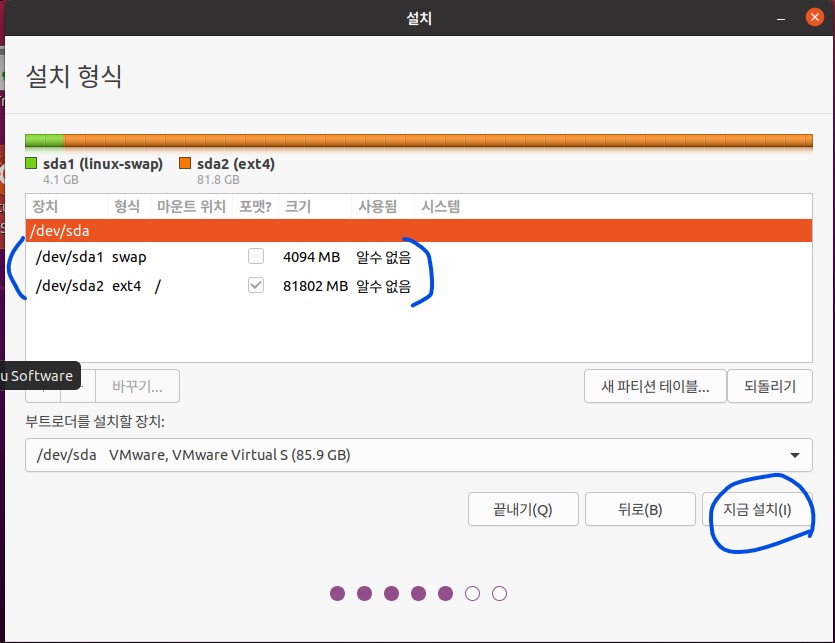Click the / mount point cell
Viewport: 835px width, 643px height.
tap(158, 286)
